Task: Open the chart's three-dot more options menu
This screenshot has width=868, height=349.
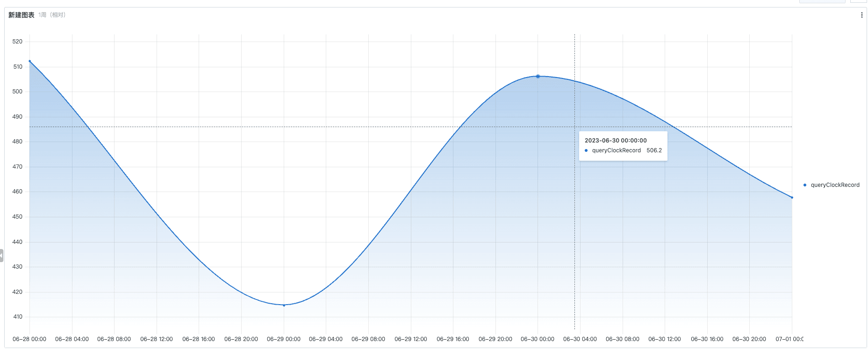Action: tap(861, 15)
